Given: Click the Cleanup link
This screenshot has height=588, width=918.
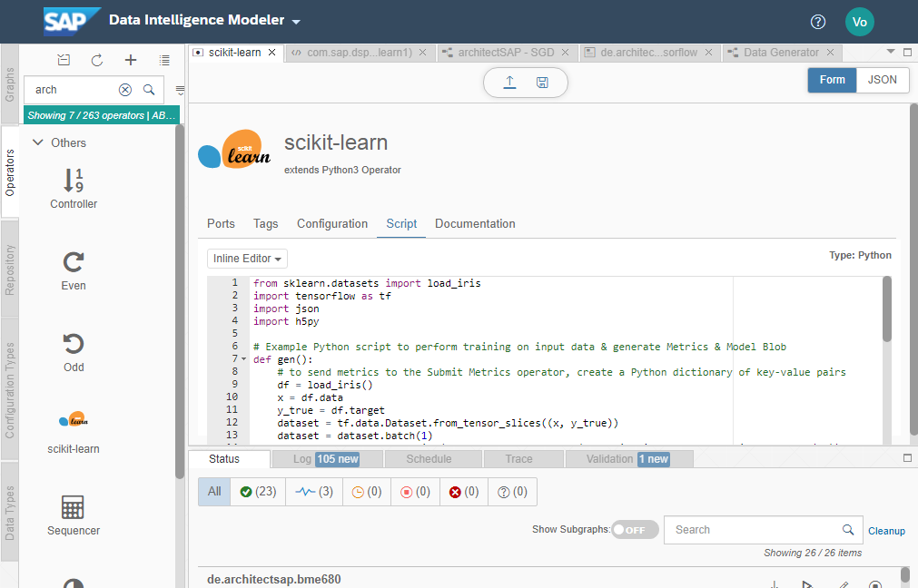Looking at the screenshot, I should click(886, 531).
